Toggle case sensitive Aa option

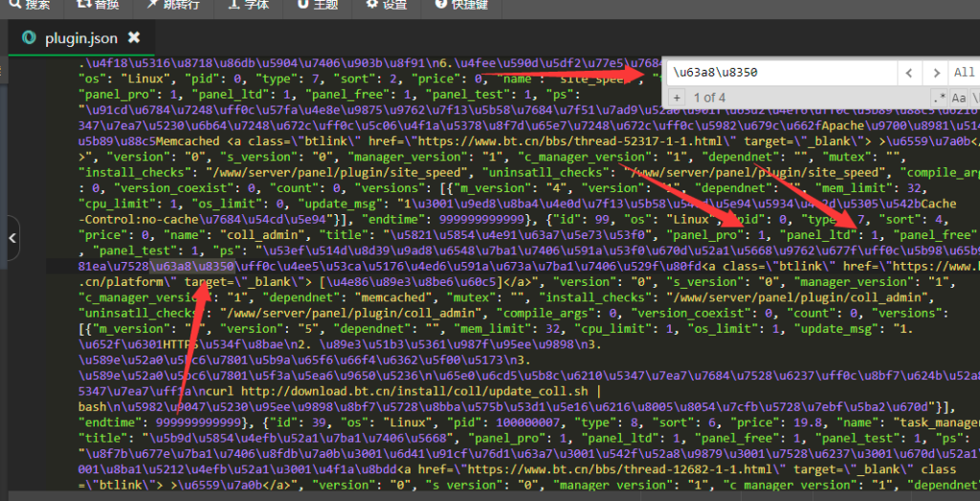click(958, 98)
